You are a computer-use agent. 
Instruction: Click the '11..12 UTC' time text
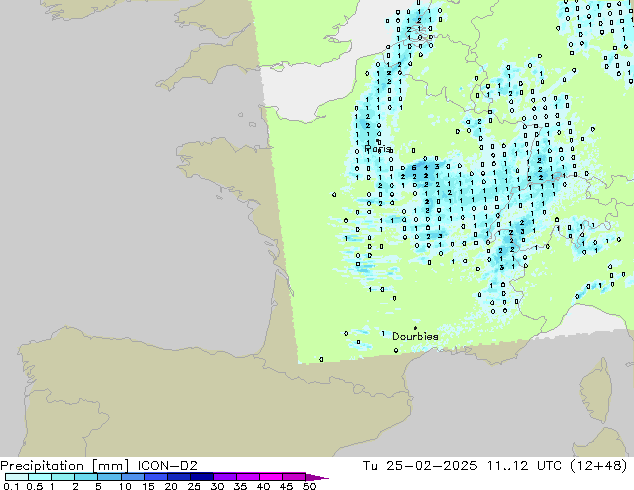coord(524,466)
